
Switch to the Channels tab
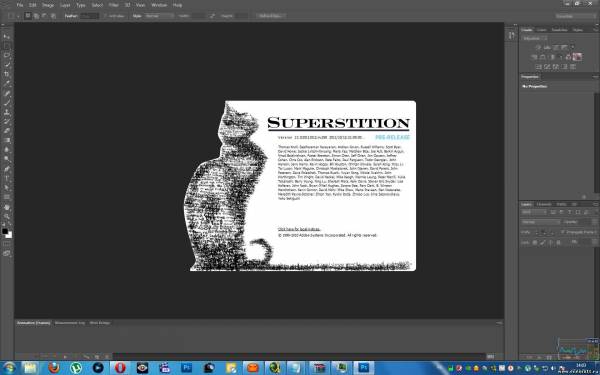544,204
